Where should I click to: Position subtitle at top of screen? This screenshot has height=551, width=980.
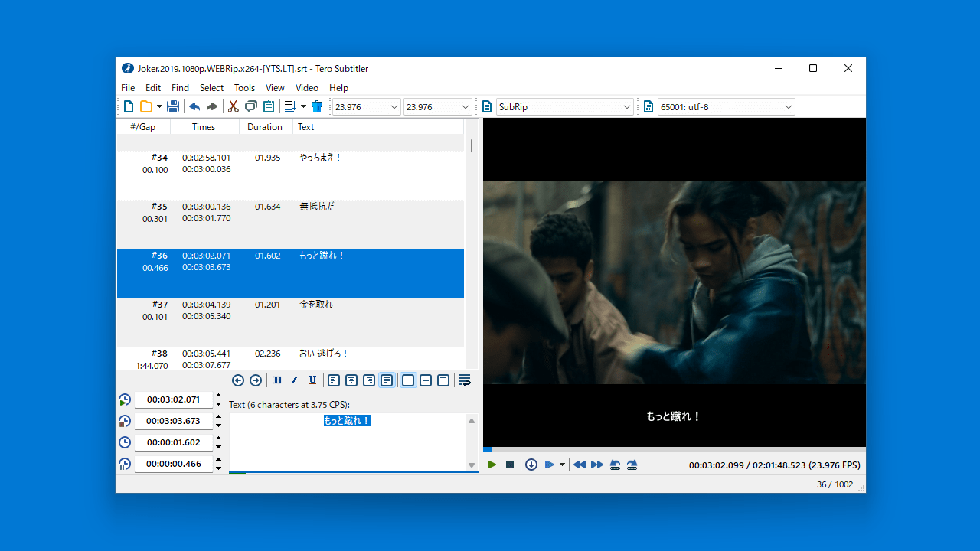(x=443, y=380)
